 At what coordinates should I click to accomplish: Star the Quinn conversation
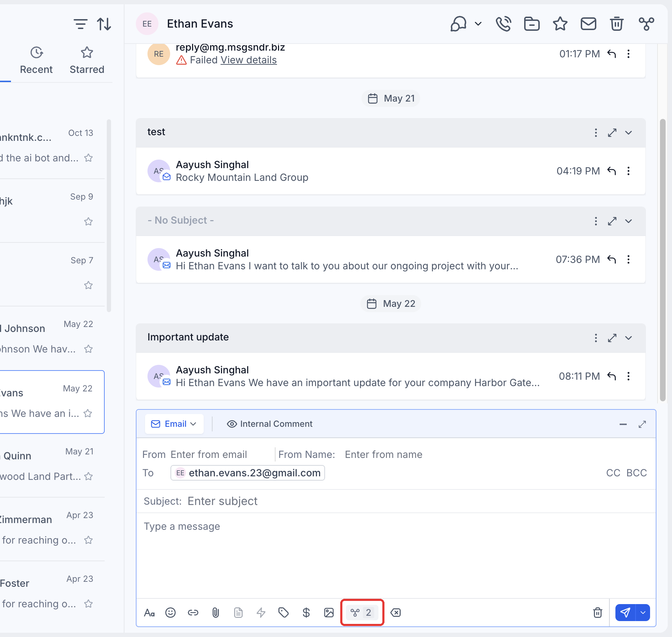click(x=88, y=476)
